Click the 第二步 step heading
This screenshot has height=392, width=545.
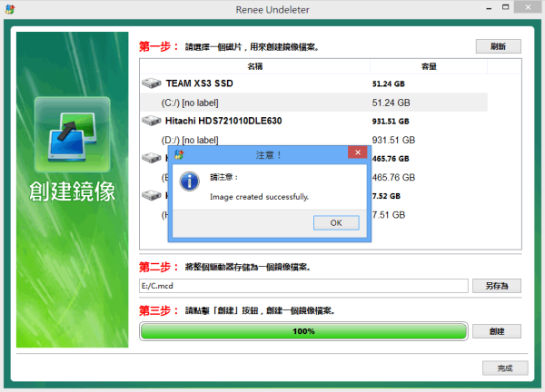158,267
